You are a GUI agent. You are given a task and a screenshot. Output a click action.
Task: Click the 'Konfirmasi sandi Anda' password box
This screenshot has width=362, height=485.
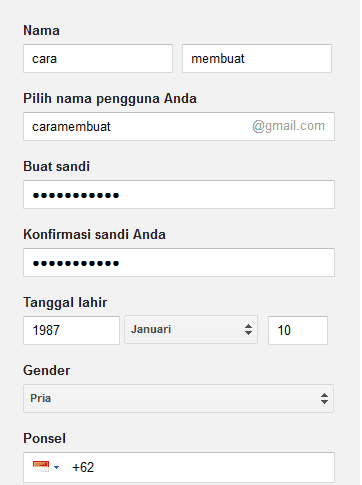tap(179, 262)
